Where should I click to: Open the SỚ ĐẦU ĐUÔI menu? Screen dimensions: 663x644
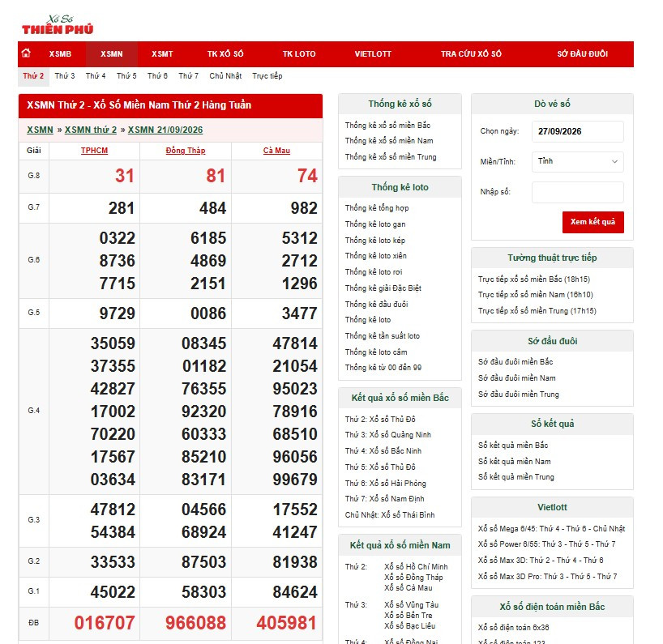click(582, 54)
